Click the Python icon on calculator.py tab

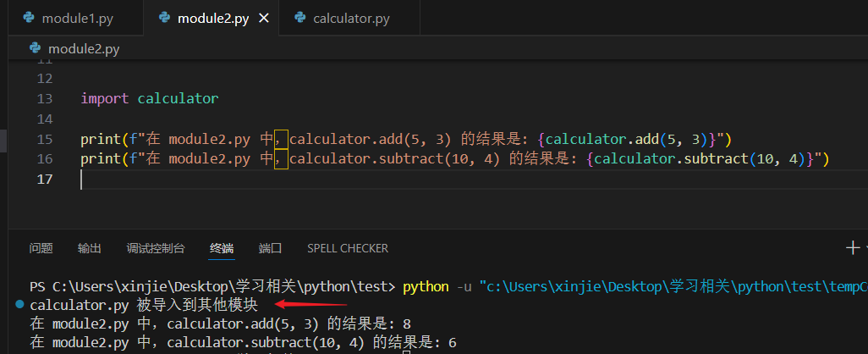click(x=299, y=18)
